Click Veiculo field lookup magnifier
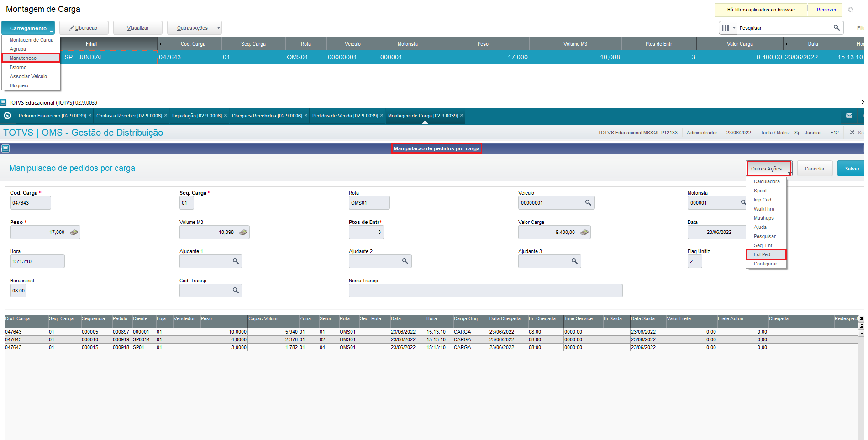 coord(588,203)
